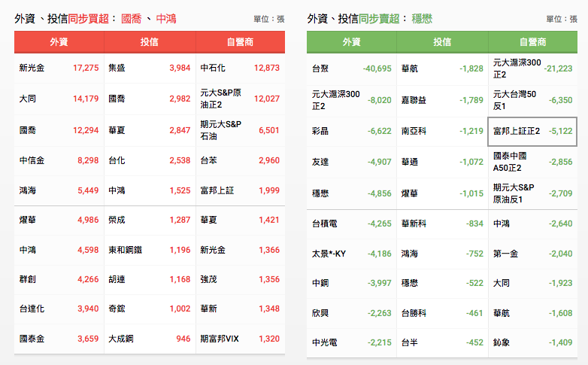The width and height of the screenshot is (588, 365).
Task: Click the 大成鋼 stock name
Action: tap(121, 339)
